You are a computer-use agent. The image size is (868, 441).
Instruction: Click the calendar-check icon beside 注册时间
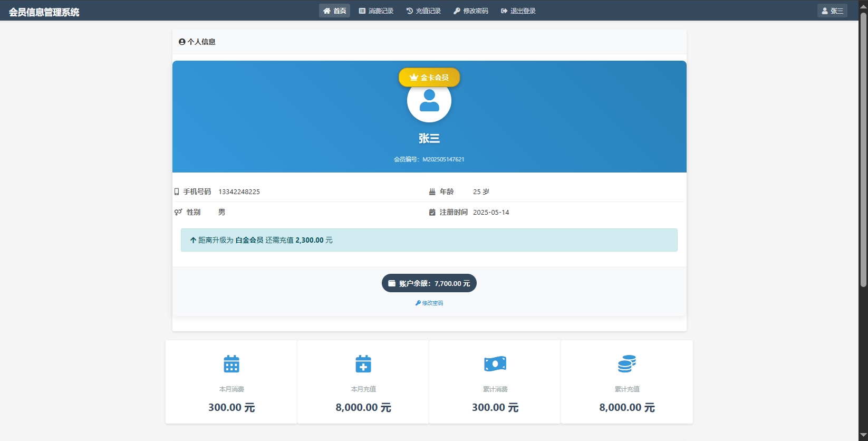pyautogui.click(x=432, y=212)
